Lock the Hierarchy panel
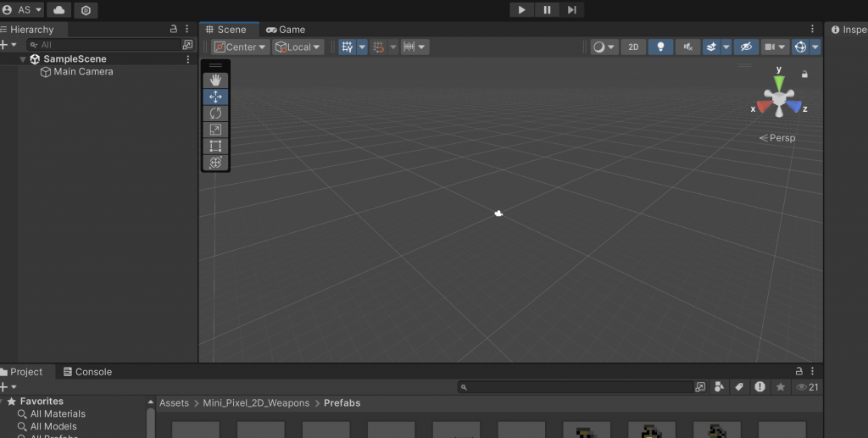Screen dimensions: 868x438 point(173,29)
